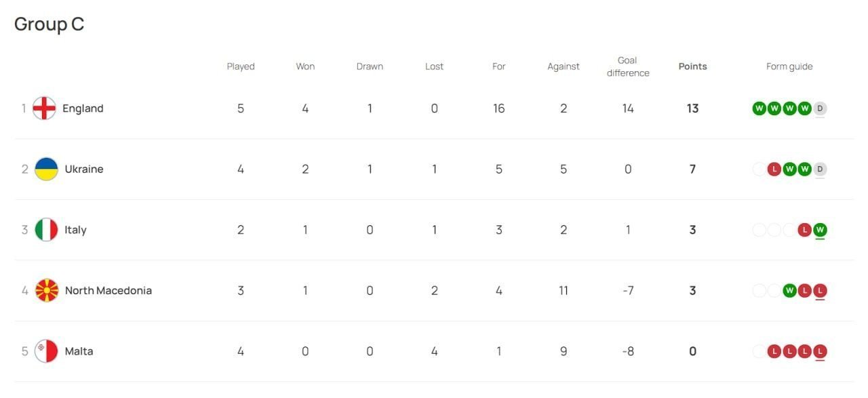Click Italy's latest win form badge
Viewport: 868px width, 398px height.
point(820,230)
